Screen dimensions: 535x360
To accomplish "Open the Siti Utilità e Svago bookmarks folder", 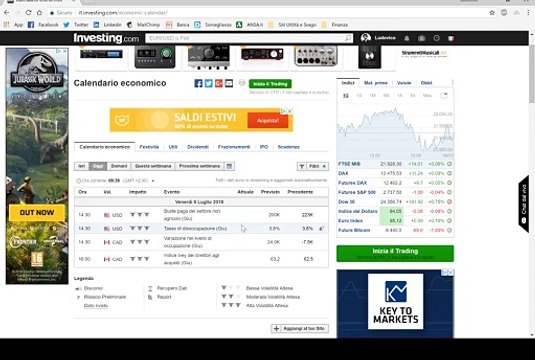I will [x=292, y=25].
